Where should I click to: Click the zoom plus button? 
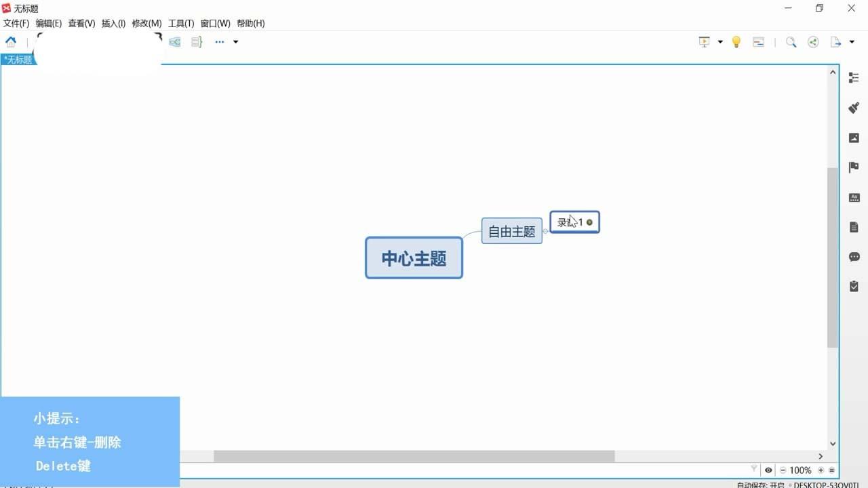(x=821, y=470)
